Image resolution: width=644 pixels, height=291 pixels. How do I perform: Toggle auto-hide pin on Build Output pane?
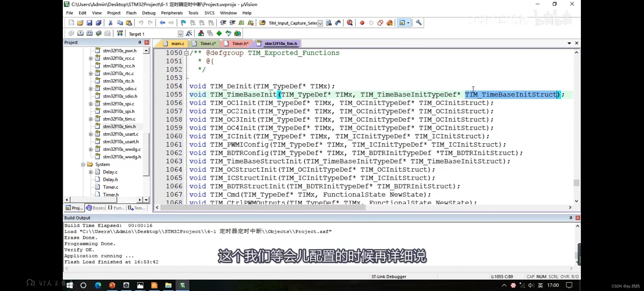pyautogui.click(x=571, y=218)
